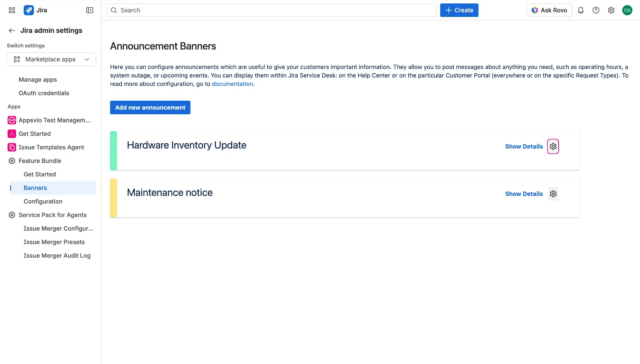
Task: Click the OS profile avatar
Action: [x=627, y=10]
